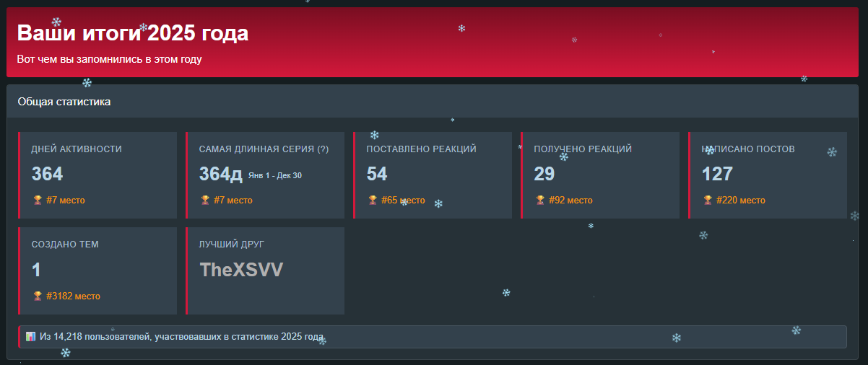This screenshot has width=868, height=365.
Task: Click the bar chart icon before Из 14,218
Action: (30, 336)
